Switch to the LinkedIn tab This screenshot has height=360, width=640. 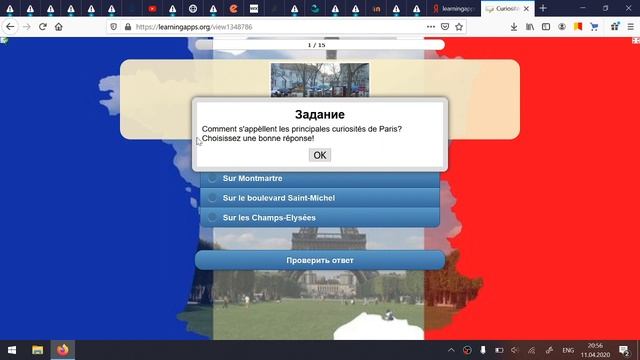point(376,9)
